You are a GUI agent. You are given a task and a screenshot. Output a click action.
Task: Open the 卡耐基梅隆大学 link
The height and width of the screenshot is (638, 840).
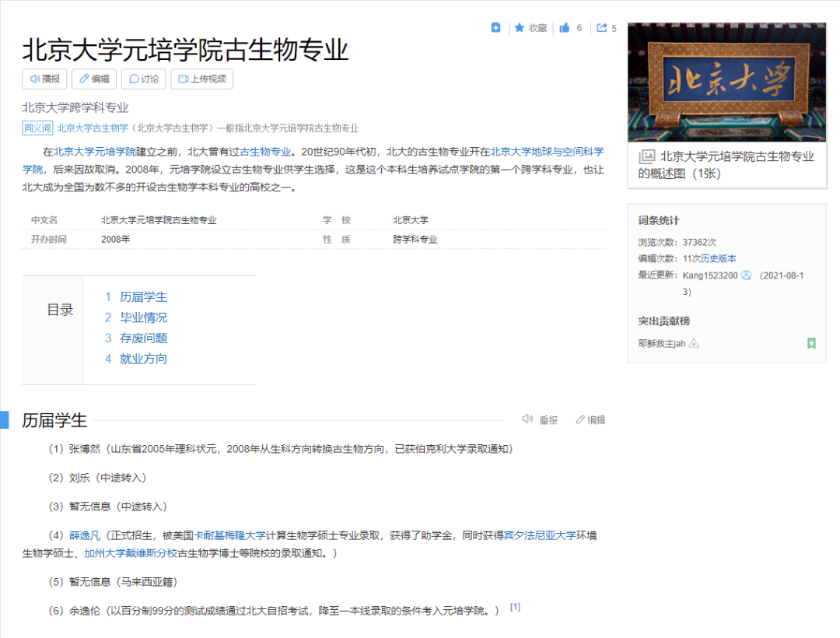229,535
